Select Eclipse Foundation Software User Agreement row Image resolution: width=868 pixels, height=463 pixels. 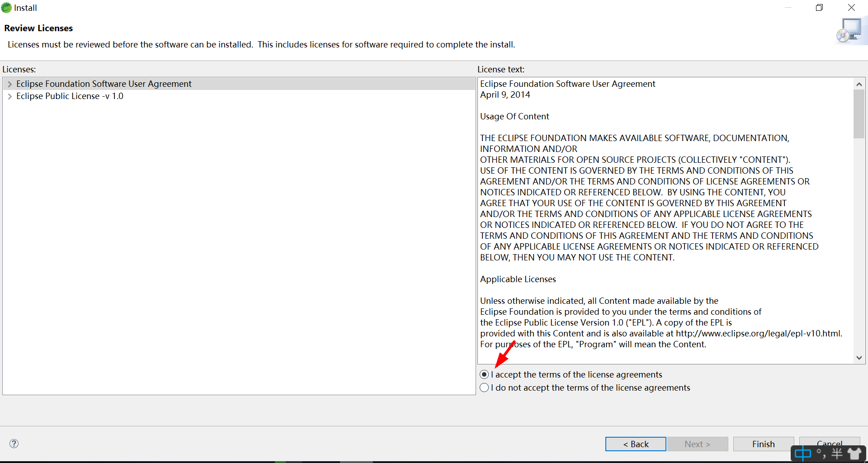239,84
